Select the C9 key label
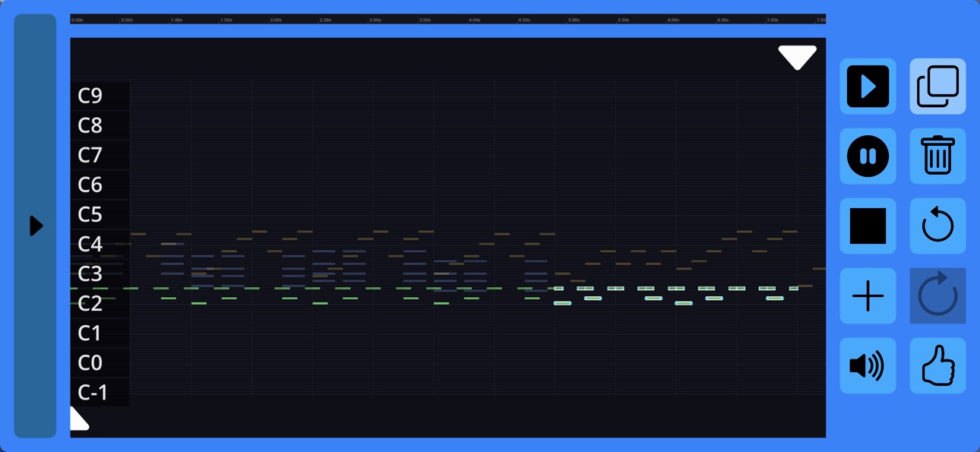The width and height of the screenshot is (980, 452). pos(90,96)
